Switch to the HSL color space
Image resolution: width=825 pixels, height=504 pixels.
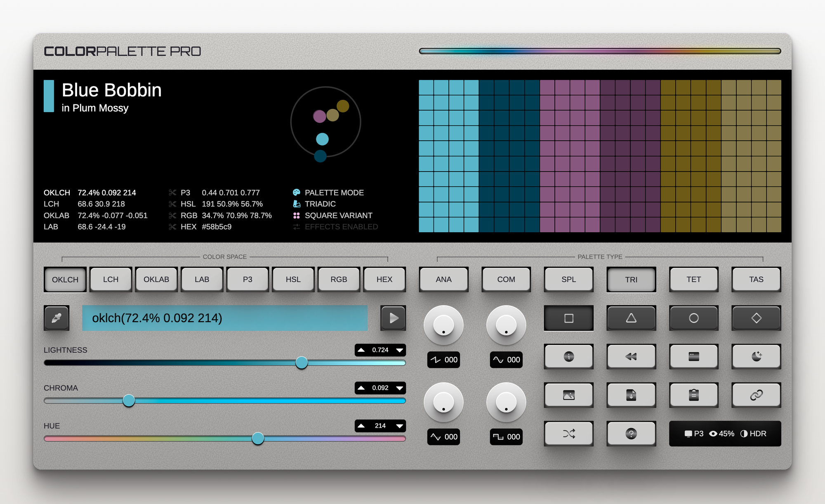pos(293,279)
